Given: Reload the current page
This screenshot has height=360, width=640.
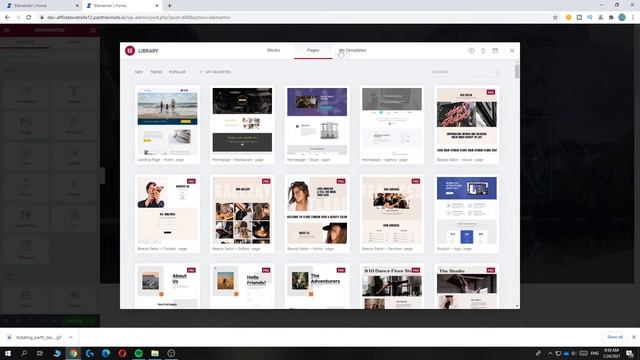Looking at the screenshot, I should tap(29, 18).
